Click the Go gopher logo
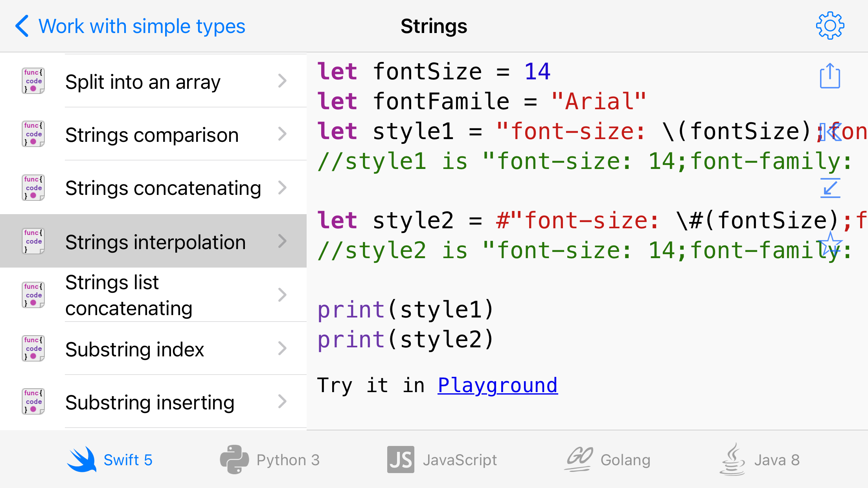This screenshot has width=868, height=488. pos(579,459)
